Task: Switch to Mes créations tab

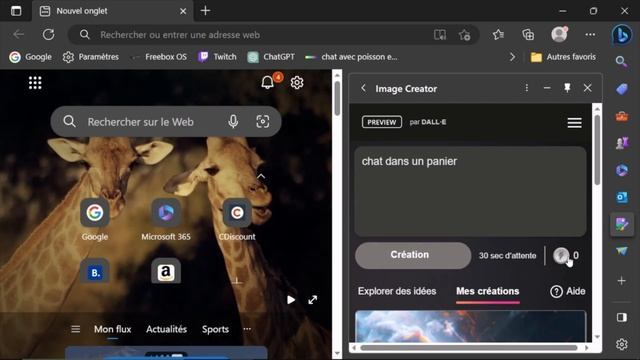Action: coord(488,291)
